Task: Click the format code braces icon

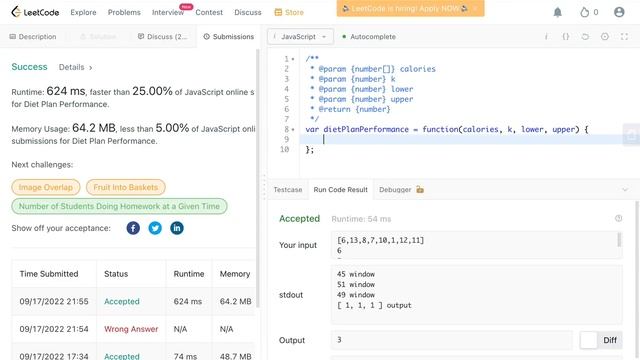Action: 566,37
